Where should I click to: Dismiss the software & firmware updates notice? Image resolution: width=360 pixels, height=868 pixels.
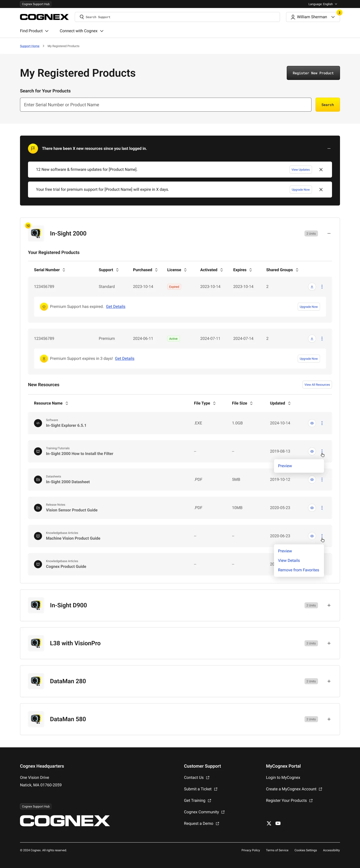point(321,170)
